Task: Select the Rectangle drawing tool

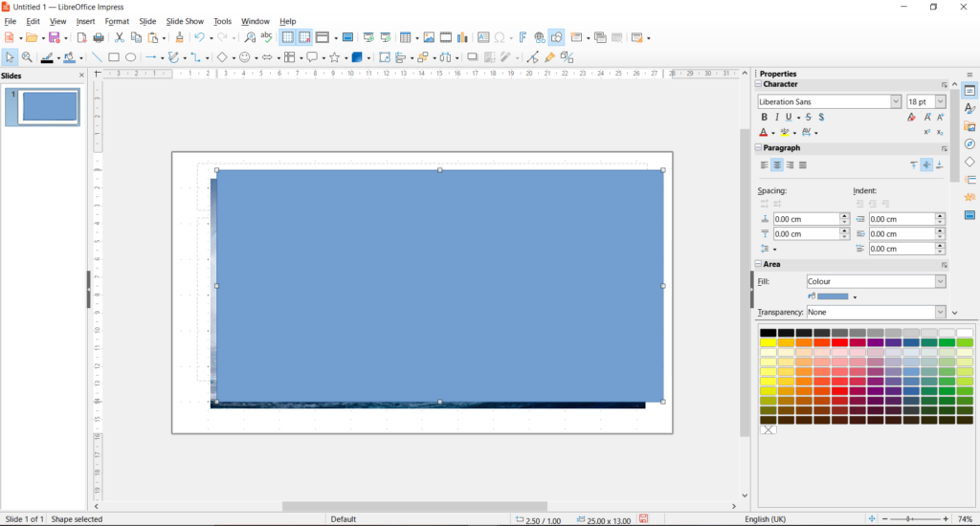Action: [114, 57]
